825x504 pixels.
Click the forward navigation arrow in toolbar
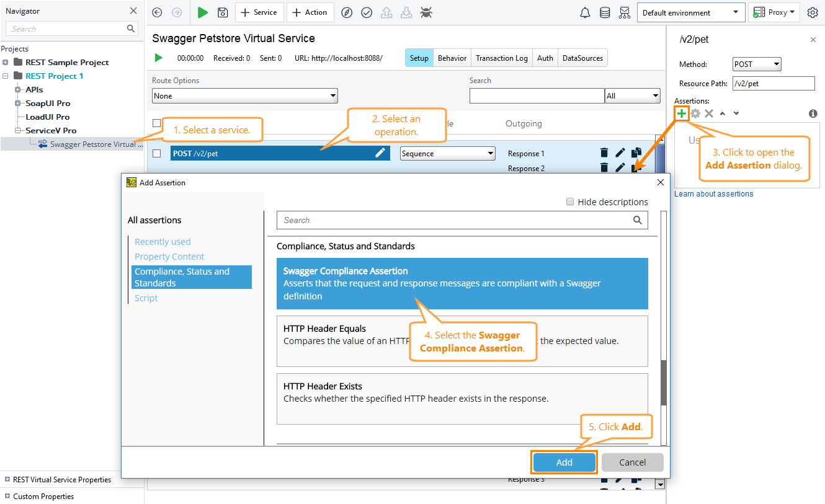177,12
